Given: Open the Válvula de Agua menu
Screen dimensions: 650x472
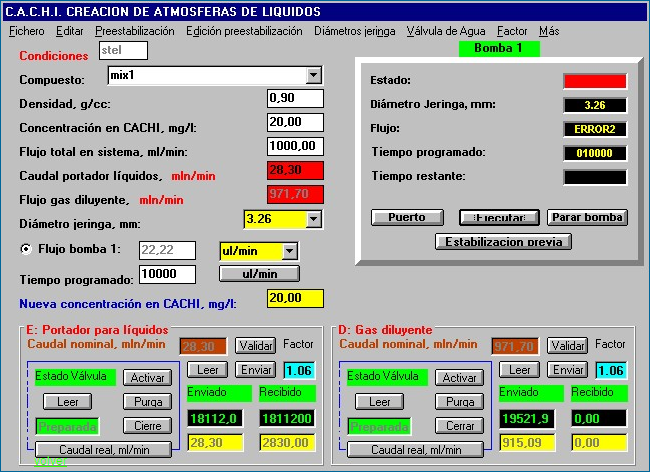Looking at the screenshot, I should [445, 31].
